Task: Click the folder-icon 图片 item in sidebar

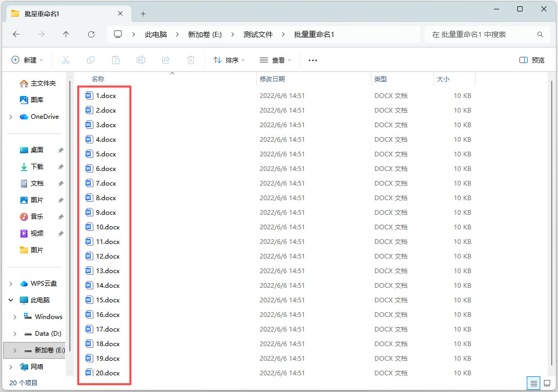Action: [x=32, y=250]
